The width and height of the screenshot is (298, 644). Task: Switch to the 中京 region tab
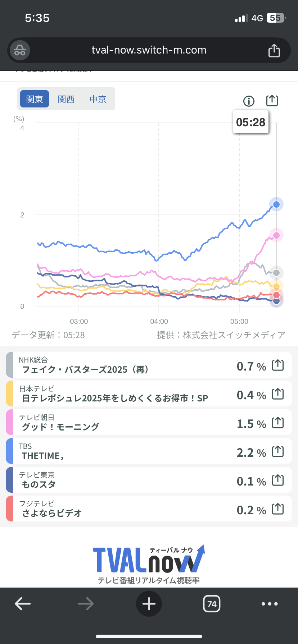(x=98, y=99)
